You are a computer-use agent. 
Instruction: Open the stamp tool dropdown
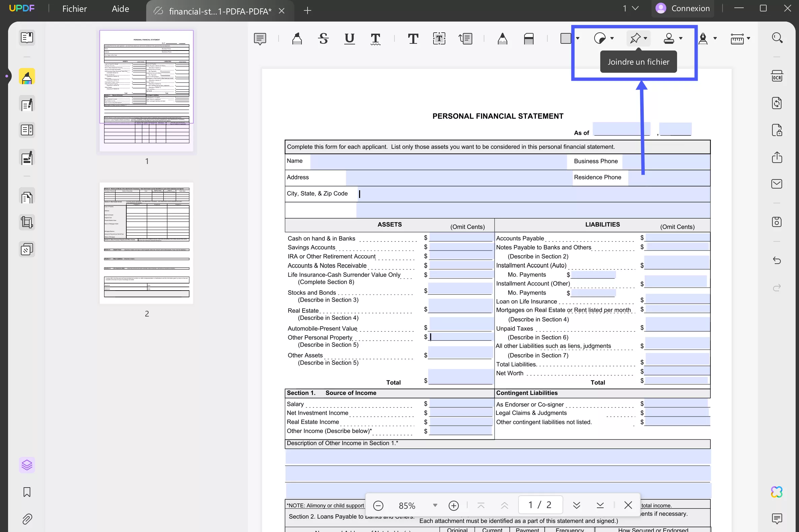pos(681,38)
